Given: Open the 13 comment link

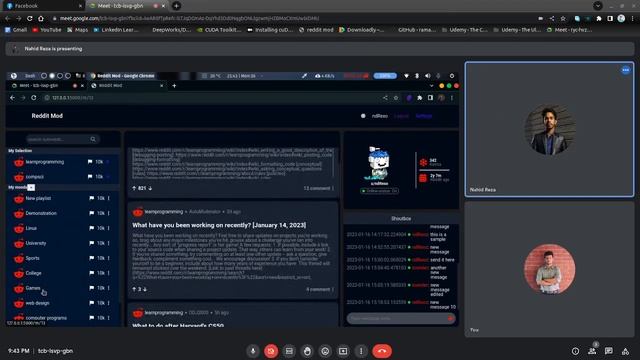Looking at the screenshot, I should coord(317,188).
